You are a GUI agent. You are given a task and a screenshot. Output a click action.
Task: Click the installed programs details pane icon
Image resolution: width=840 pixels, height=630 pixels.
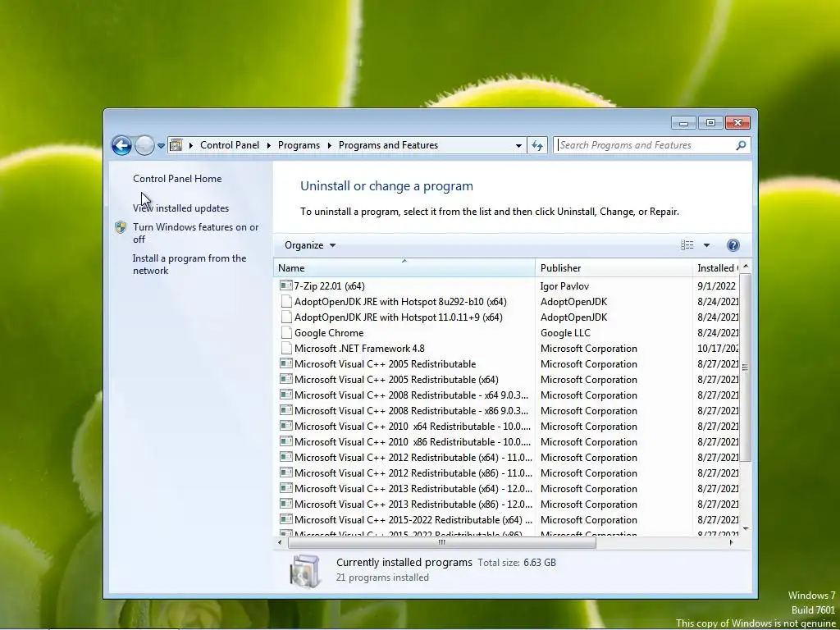305,570
